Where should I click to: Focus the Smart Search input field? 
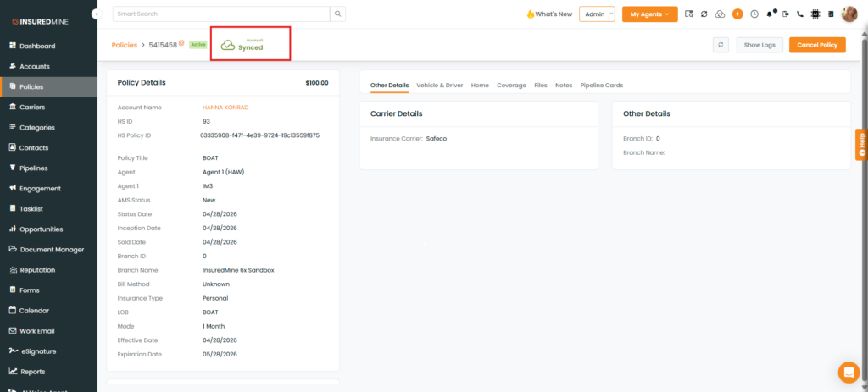(221, 14)
